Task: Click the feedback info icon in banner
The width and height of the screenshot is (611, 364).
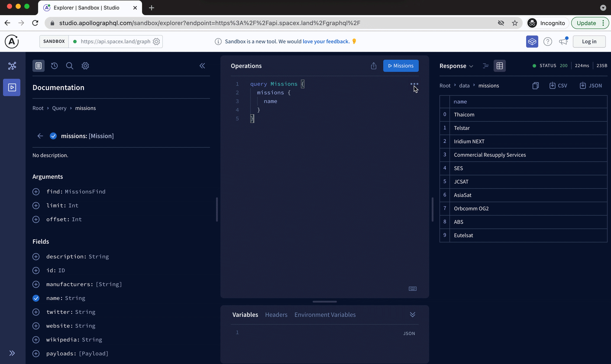Action: pos(218,42)
